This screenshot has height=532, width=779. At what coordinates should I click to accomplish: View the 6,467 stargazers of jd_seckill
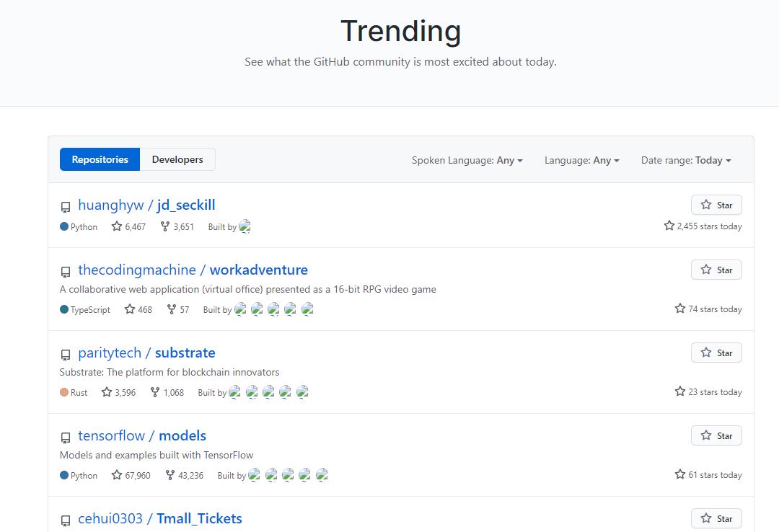coord(128,226)
